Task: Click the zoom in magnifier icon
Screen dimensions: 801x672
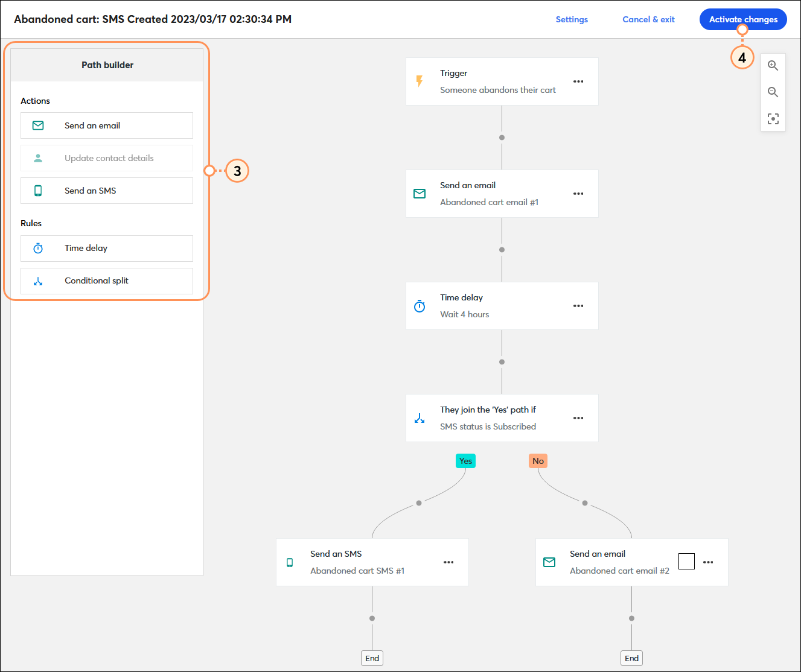Action: tap(773, 66)
